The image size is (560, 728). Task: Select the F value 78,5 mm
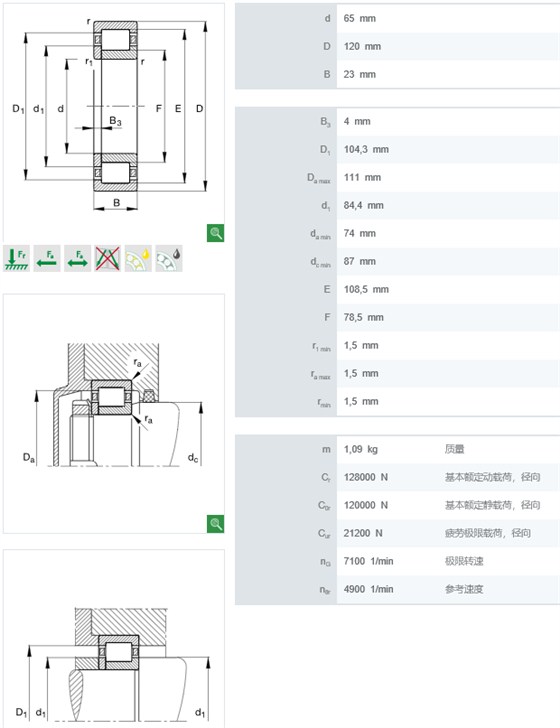364,318
